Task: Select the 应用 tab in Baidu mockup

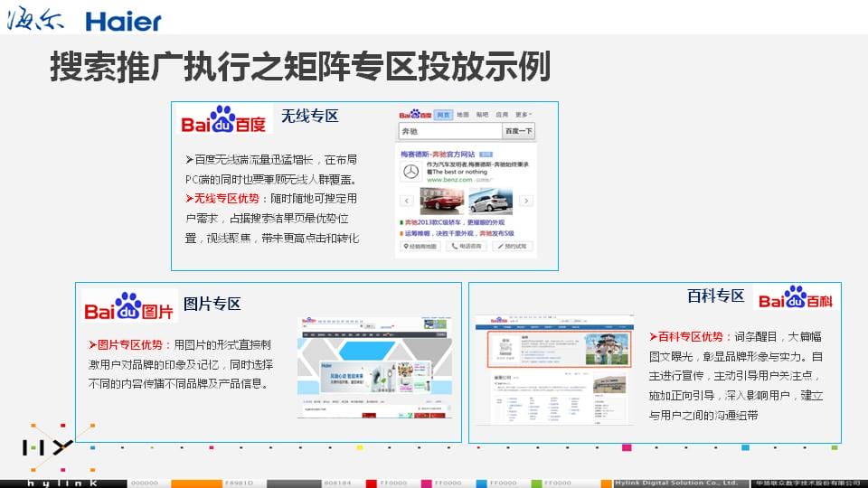Action: click(502, 115)
